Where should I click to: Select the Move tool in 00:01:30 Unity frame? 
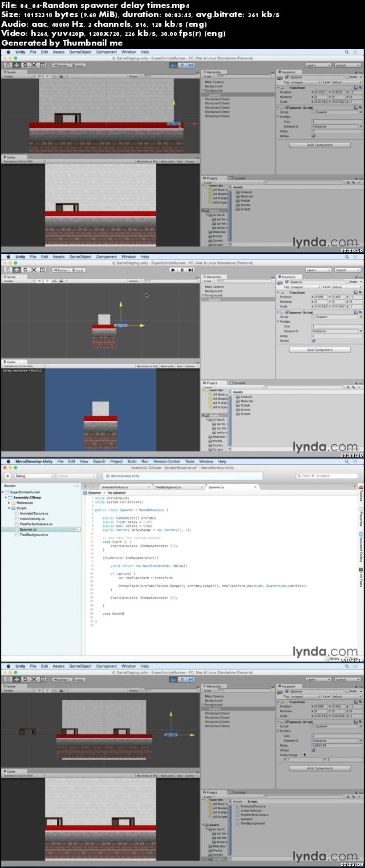17,270
